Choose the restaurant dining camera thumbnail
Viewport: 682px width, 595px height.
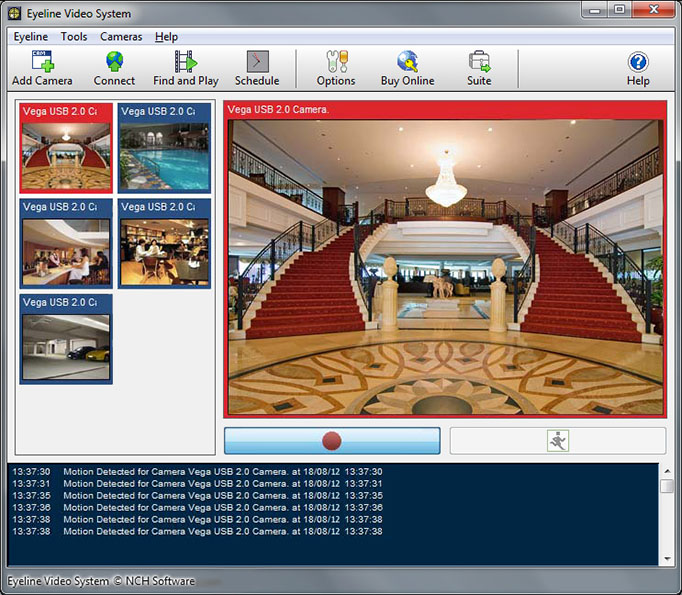pos(164,251)
